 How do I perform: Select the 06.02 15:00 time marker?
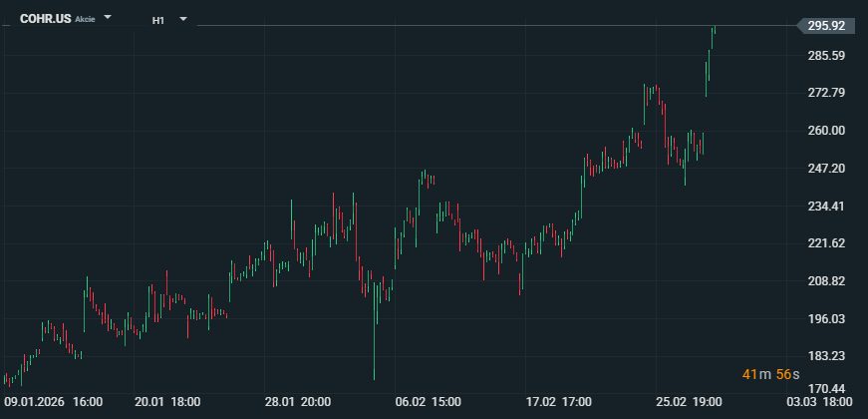click(x=429, y=402)
